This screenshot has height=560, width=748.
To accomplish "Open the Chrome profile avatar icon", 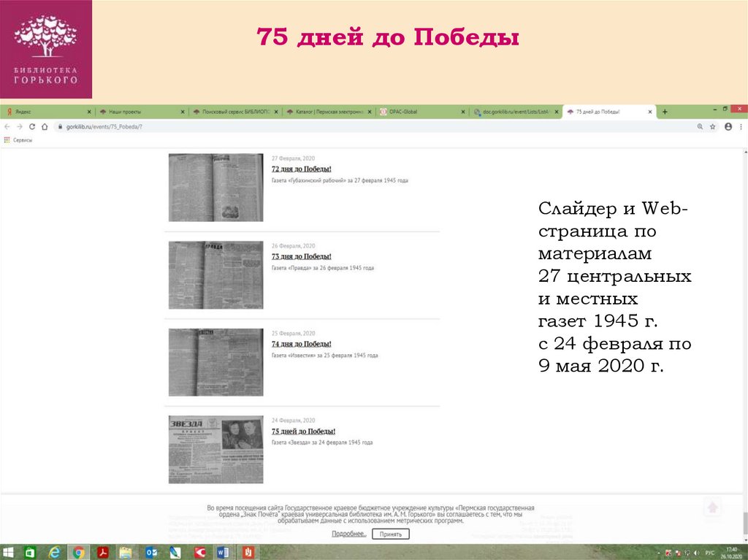I will [728, 126].
